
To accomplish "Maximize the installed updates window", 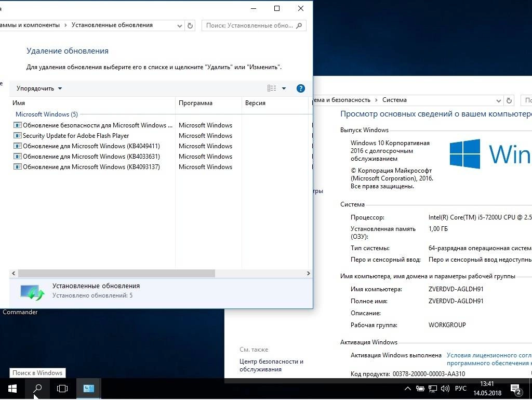I will 277,8.
